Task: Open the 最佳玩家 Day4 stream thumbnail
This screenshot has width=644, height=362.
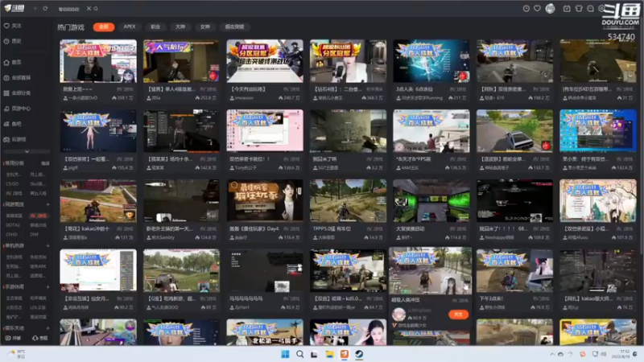Action: click(x=265, y=200)
